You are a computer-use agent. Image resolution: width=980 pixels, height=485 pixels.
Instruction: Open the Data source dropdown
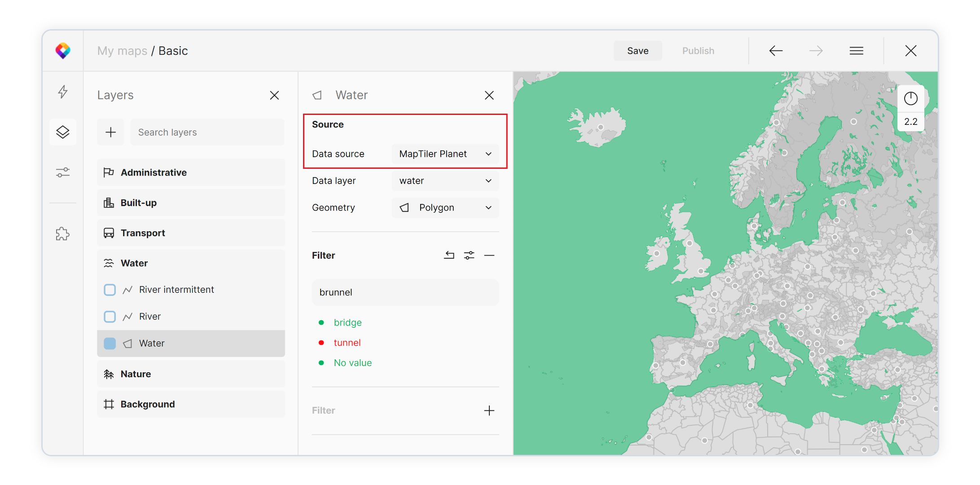click(x=445, y=154)
